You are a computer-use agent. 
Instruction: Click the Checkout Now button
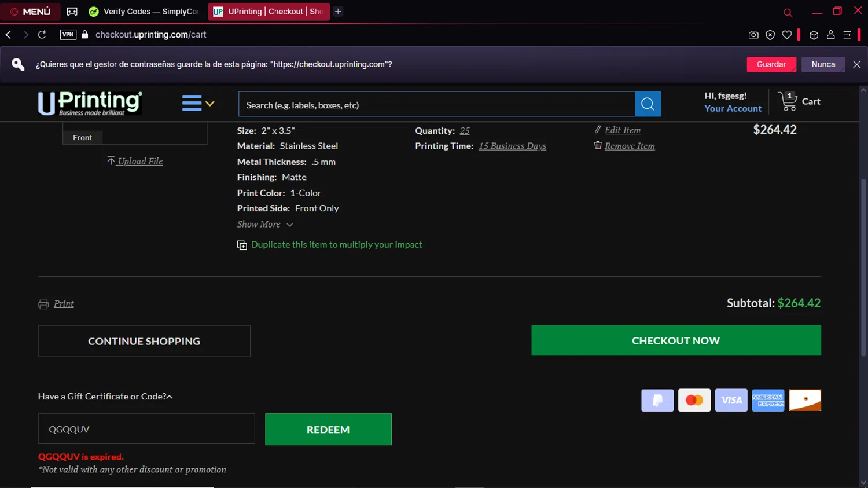pos(675,340)
